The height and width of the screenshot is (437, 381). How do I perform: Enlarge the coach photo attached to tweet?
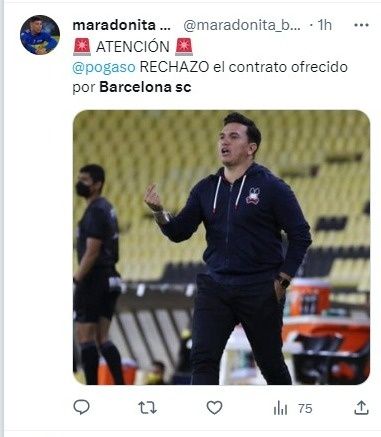(x=221, y=247)
